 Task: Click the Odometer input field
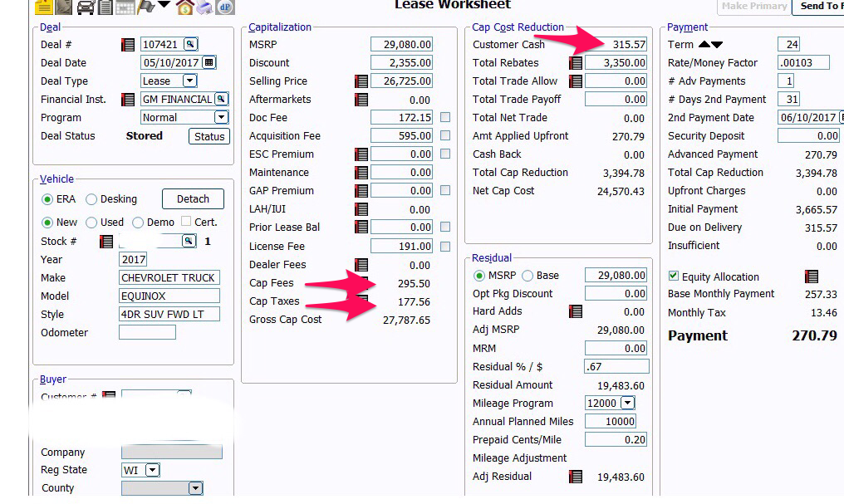tap(148, 332)
